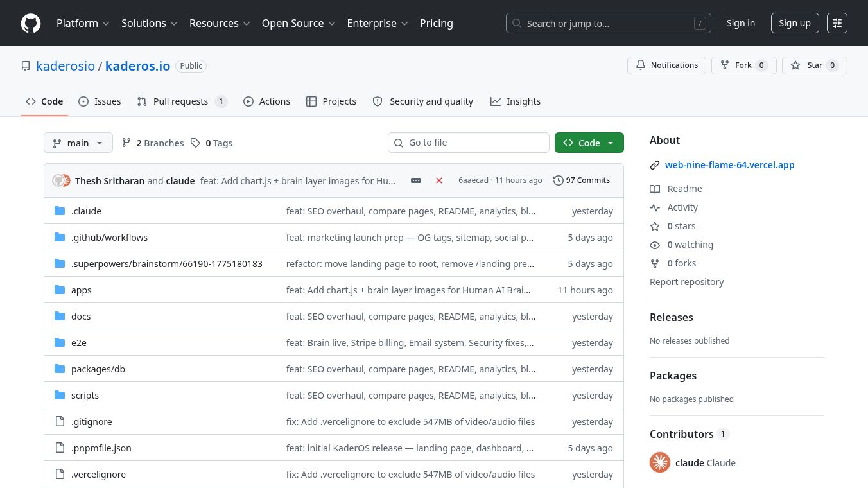The width and height of the screenshot is (868, 488).
Task: Click the Star repository button
Action: pyautogui.click(x=814, y=65)
